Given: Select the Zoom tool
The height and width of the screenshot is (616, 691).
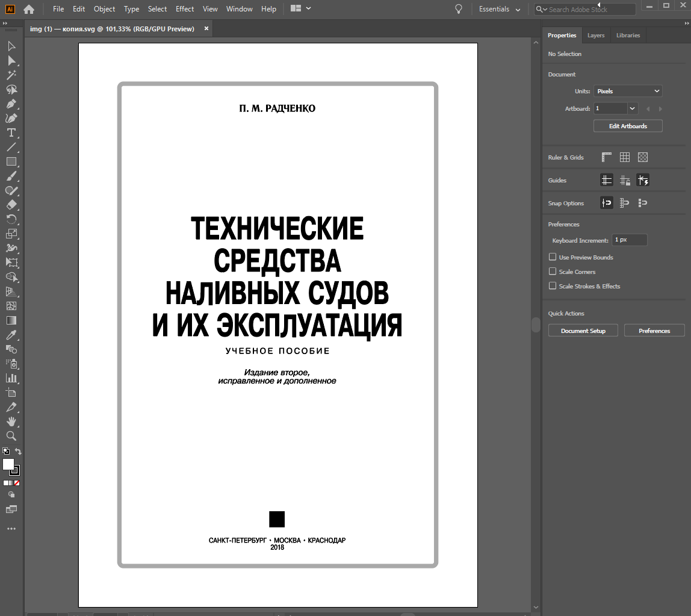Looking at the screenshot, I should pyautogui.click(x=11, y=436).
